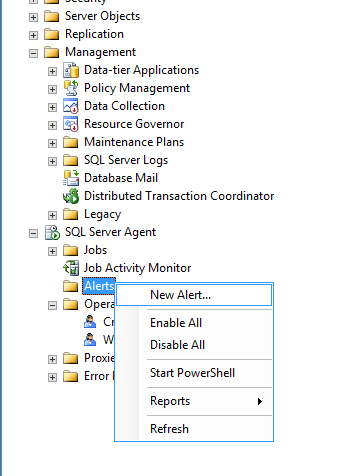
Task: Click the Alerts folder icon
Action: click(x=71, y=286)
